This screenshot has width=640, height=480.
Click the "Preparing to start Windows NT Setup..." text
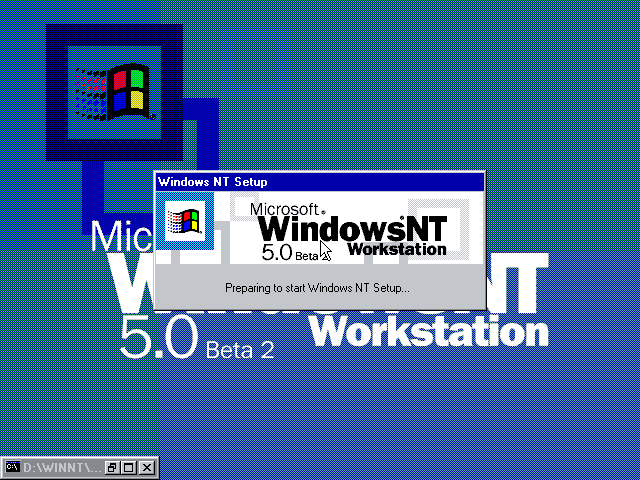pyautogui.click(x=317, y=288)
